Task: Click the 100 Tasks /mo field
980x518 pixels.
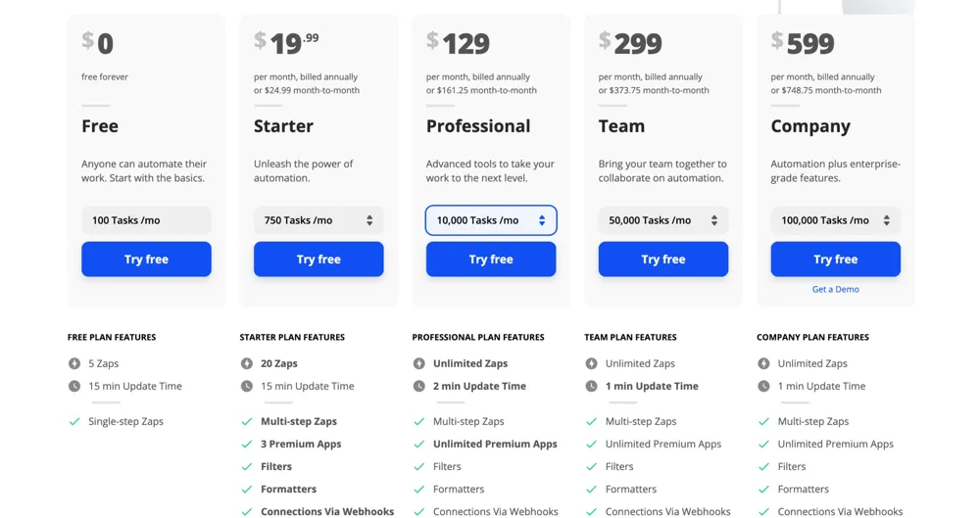Action: tap(146, 220)
